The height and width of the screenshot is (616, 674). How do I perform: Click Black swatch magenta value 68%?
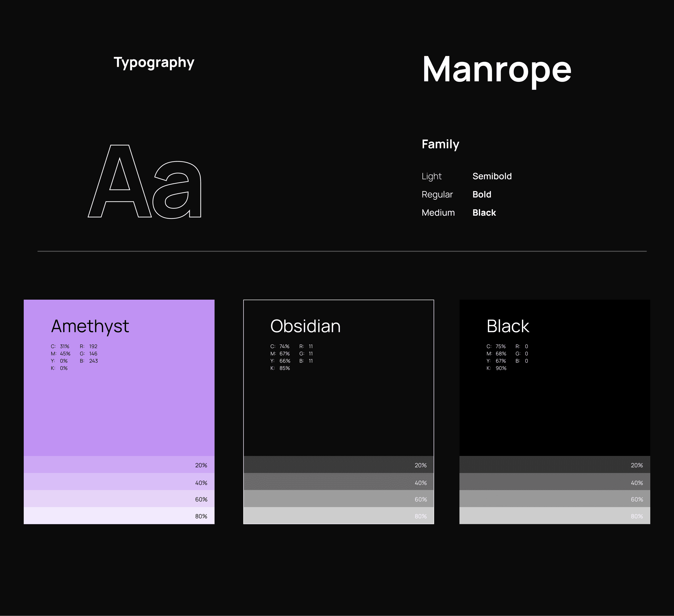coord(501,354)
